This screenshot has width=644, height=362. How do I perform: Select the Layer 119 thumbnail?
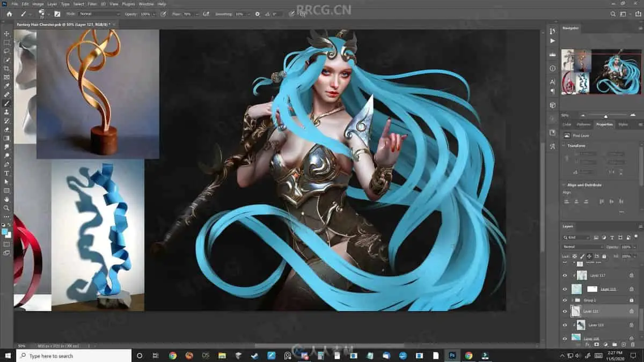[x=581, y=325]
